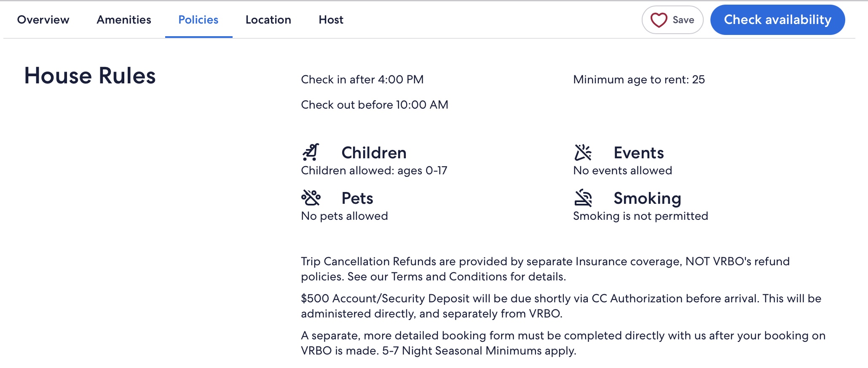868x368 pixels.
Task: Open the Host tab
Action: click(x=331, y=20)
